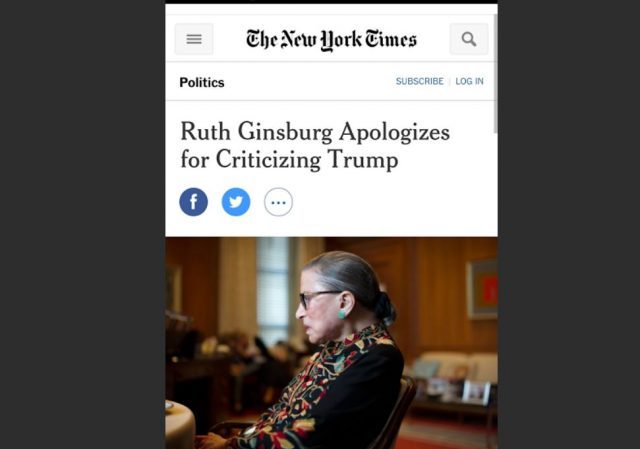Click the dark background right of page
This screenshot has width=640, height=449.
click(x=569, y=224)
